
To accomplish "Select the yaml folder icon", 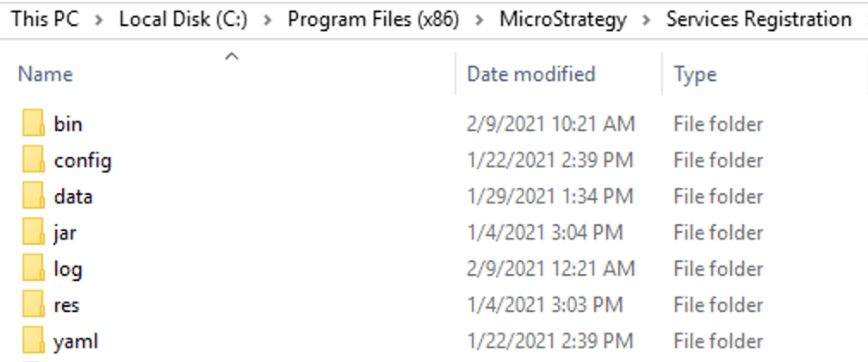I will click(34, 341).
